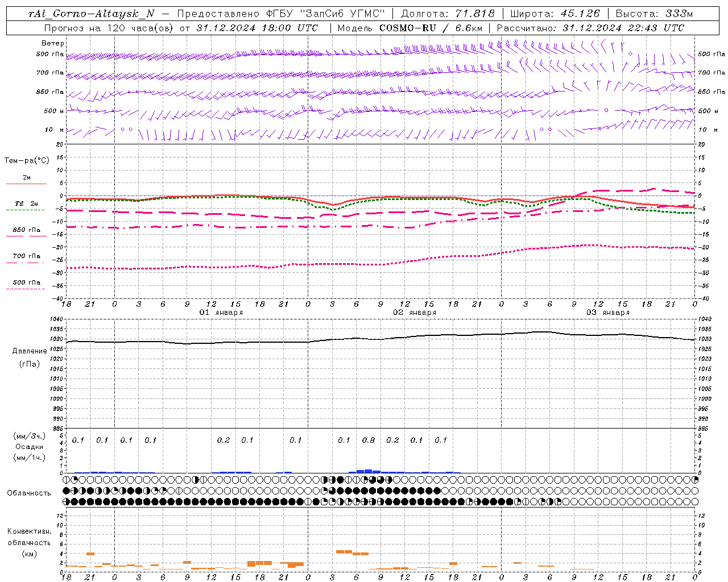This screenshot has height=582, width=728.
Task: Click the 03 января date label
Action: [x=608, y=313]
